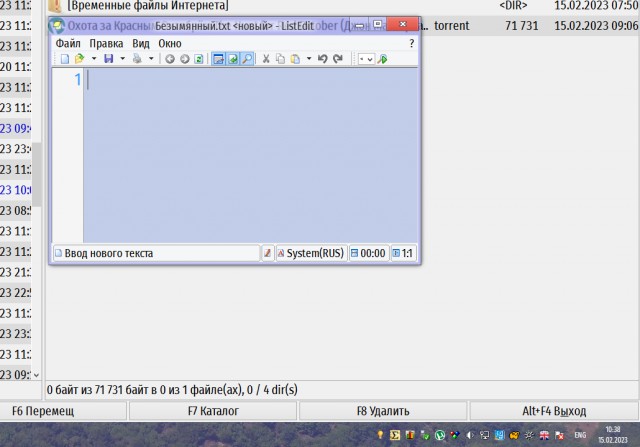Click line number 1 in the gutter

[78, 80]
